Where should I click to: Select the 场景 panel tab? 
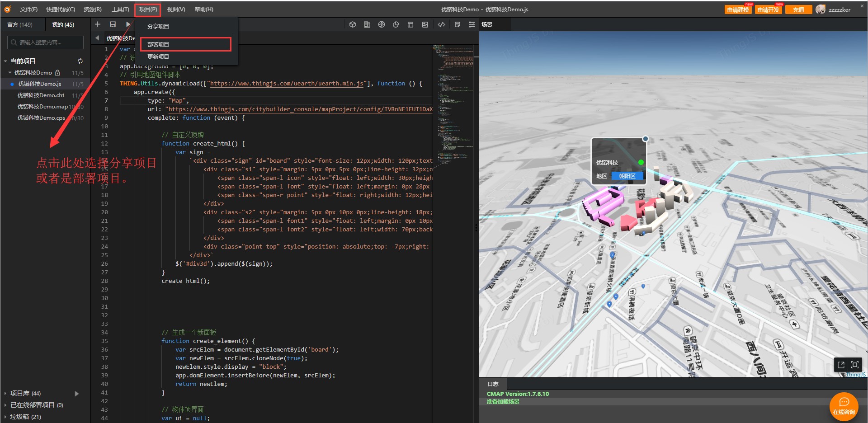pos(487,24)
